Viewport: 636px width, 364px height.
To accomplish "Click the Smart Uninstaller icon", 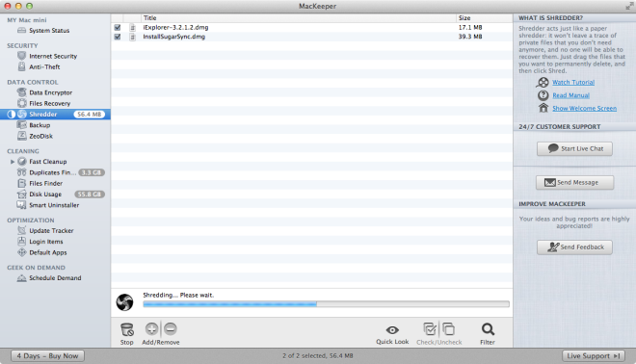I will [x=22, y=205].
